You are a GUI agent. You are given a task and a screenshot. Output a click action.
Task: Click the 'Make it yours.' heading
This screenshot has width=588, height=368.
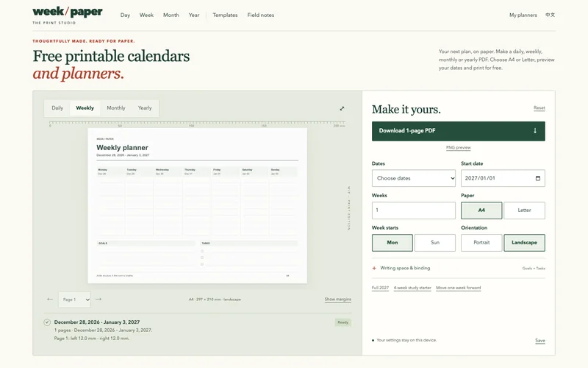pos(406,109)
